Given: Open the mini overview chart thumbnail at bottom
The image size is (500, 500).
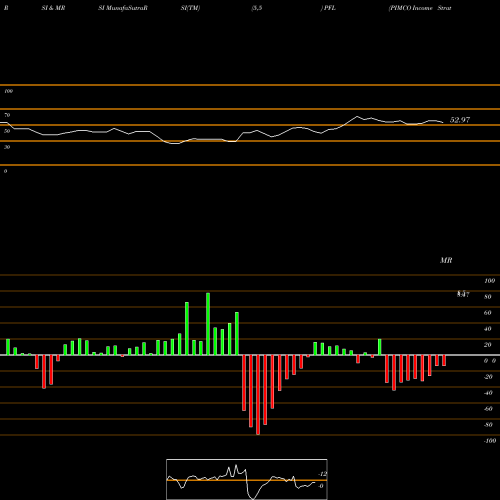Looking at the screenshot, I should tap(247, 479).
